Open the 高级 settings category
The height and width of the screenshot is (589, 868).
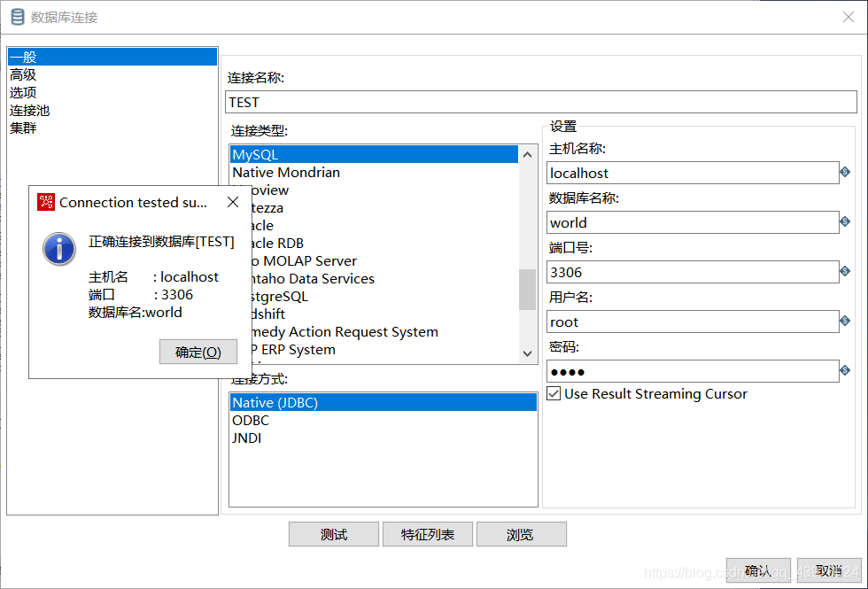click(x=112, y=74)
